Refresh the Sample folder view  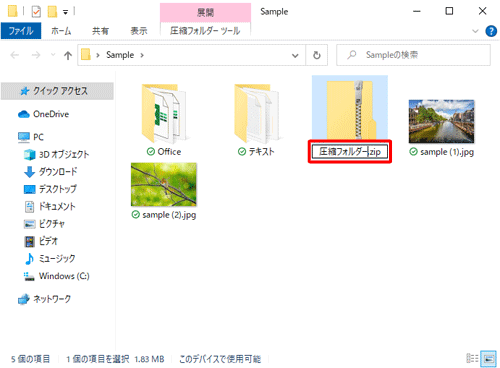coord(317,55)
